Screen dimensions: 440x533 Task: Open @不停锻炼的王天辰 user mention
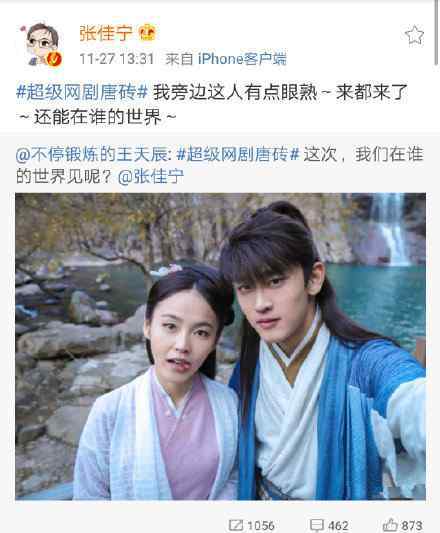click(92, 155)
